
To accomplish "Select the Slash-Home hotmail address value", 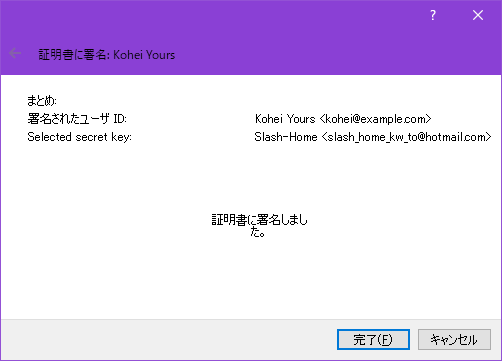I will coord(373,137).
